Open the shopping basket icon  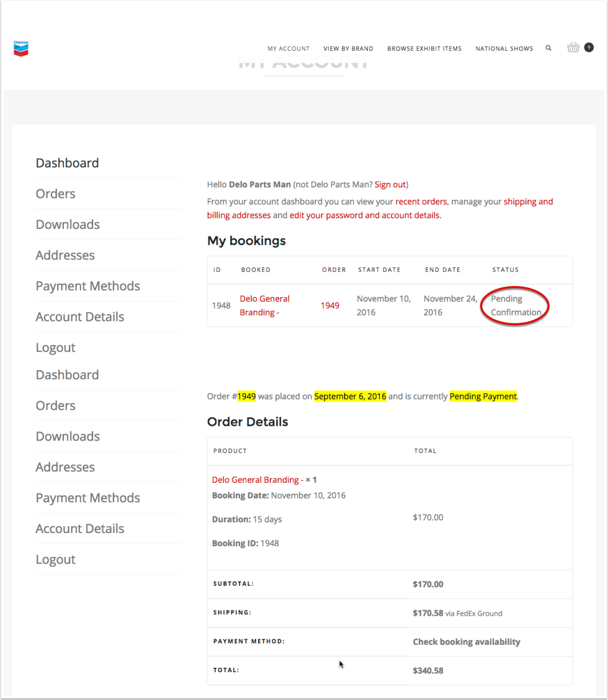573,47
